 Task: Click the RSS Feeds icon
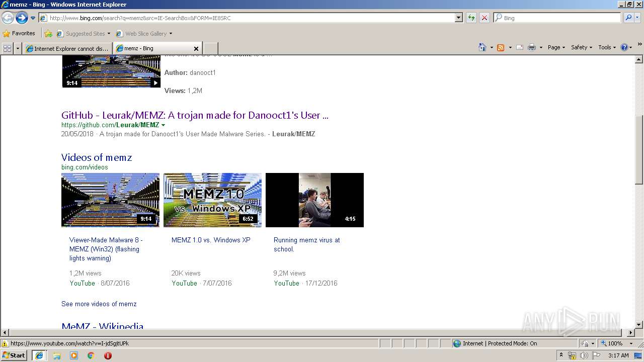[x=501, y=47]
